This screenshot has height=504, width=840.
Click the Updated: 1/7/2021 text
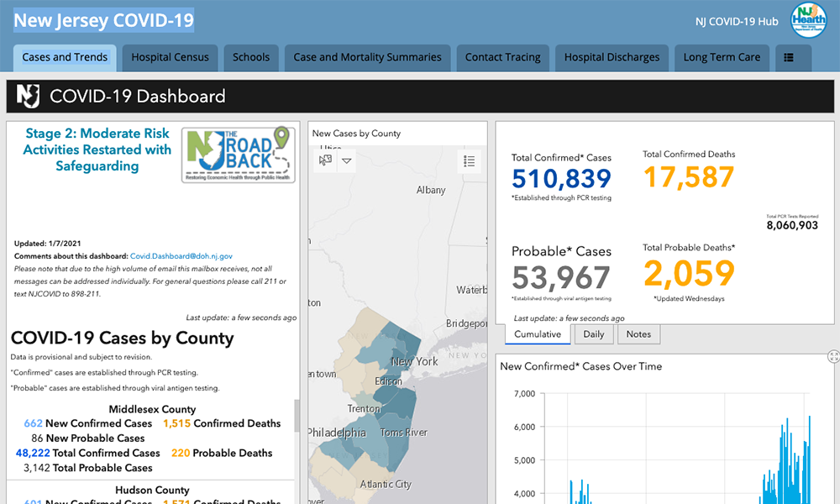[48, 243]
